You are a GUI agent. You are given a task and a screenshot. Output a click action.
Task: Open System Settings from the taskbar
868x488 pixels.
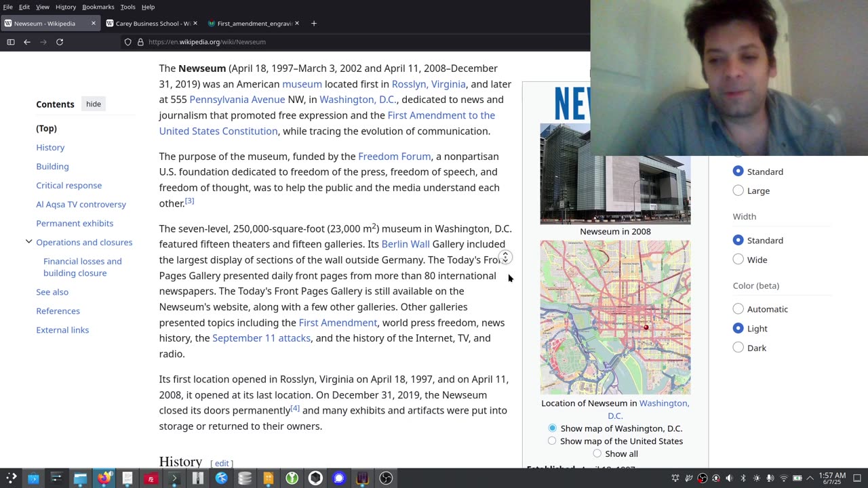[x=56, y=478]
